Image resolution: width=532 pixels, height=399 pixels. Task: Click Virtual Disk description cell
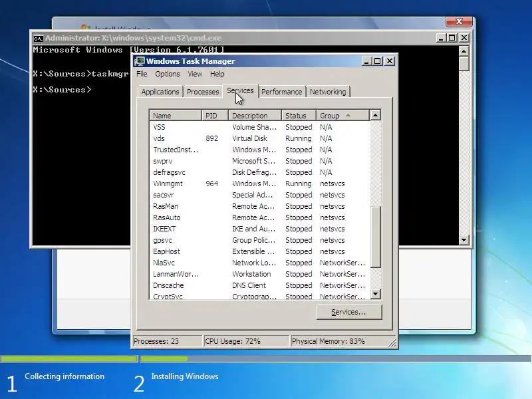click(x=250, y=138)
